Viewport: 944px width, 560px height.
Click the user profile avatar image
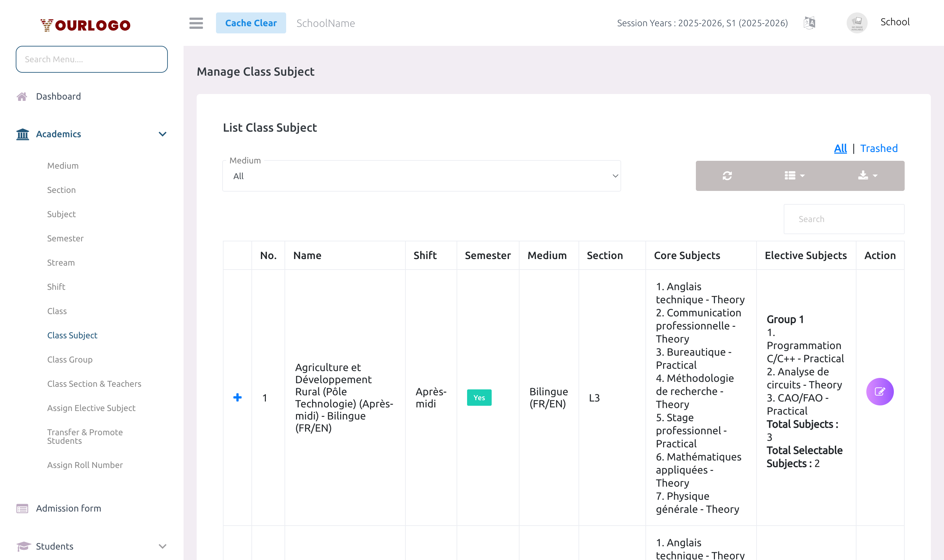click(857, 23)
